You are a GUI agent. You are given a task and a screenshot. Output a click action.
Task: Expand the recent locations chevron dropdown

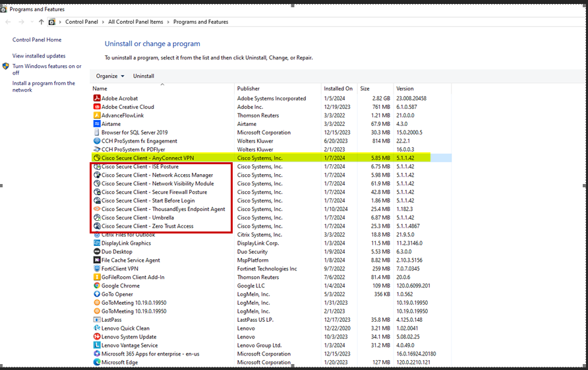click(32, 22)
